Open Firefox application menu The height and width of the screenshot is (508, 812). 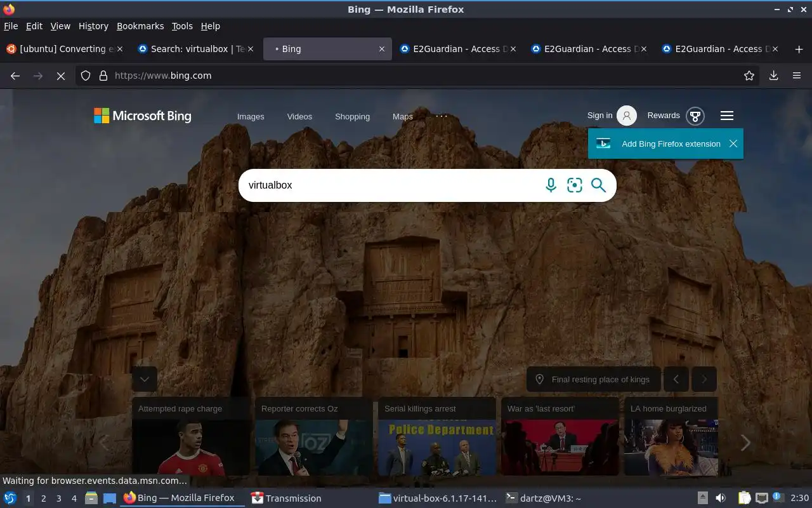(797, 76)
